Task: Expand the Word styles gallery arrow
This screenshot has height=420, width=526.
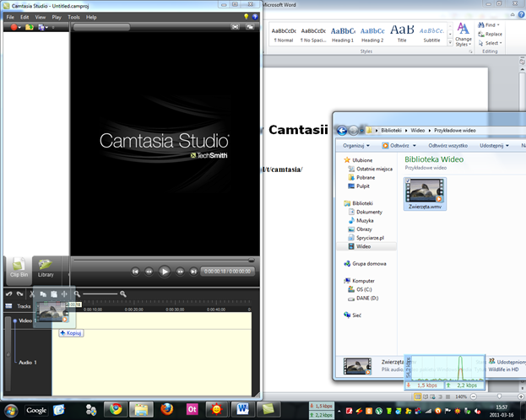Action: pos(450,42)
